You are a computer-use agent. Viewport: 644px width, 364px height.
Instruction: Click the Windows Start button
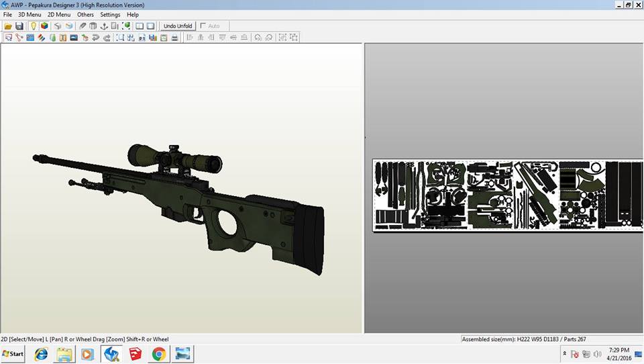[x=13, y=354]
